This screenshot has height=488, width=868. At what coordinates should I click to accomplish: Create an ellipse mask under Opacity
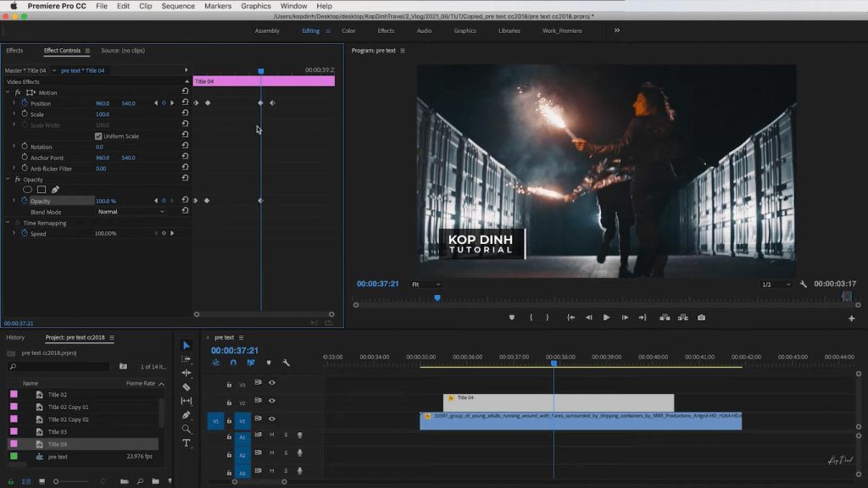point(27,190)
